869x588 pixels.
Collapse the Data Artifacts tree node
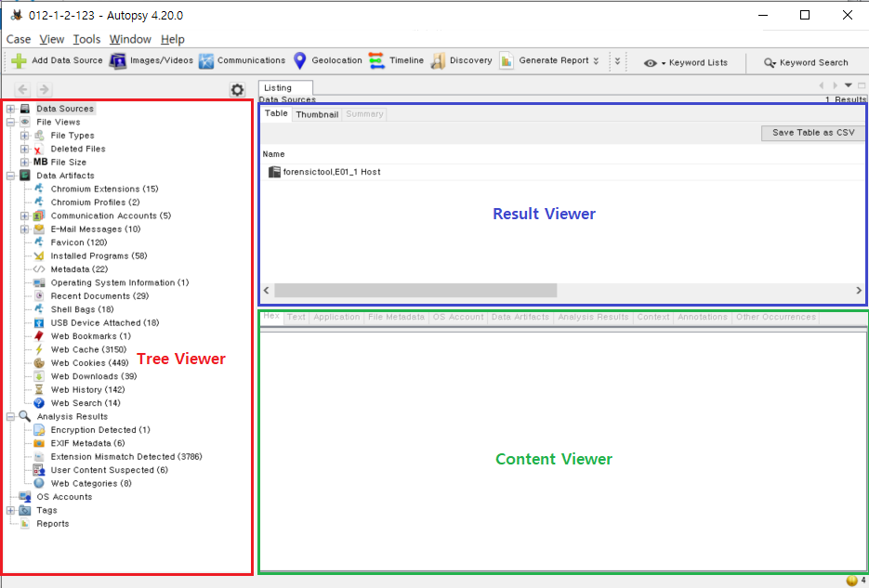(10, 176)
